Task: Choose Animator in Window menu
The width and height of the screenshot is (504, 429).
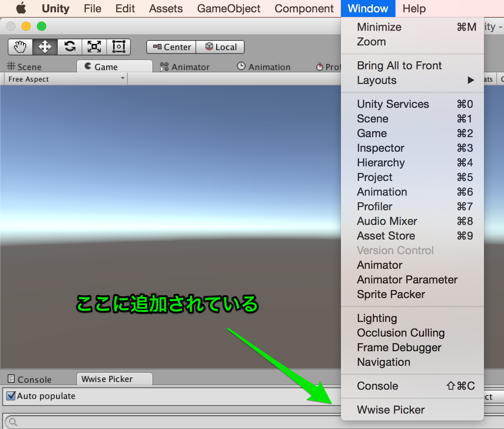Action: click(x=412, y=265)
